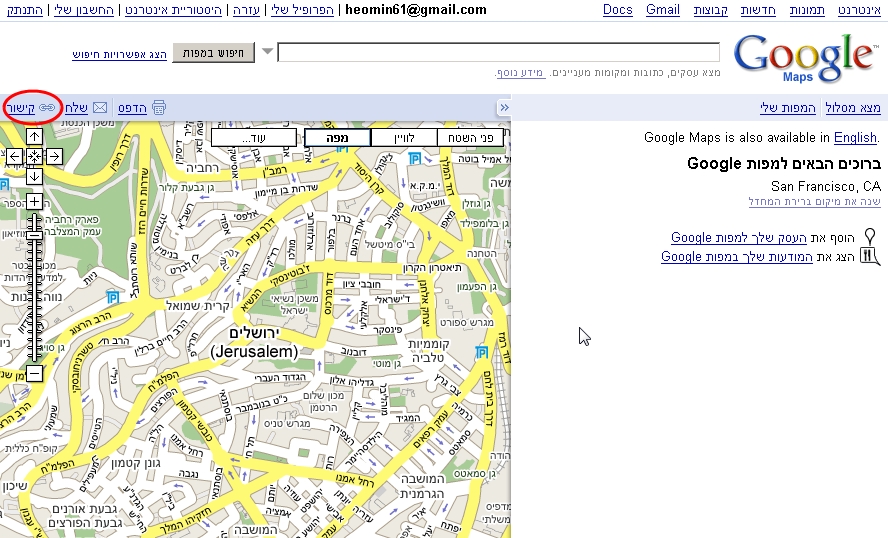This screenshot has width=888, height=538.
Task: Click the map pin icon for business
Action: 870,237
